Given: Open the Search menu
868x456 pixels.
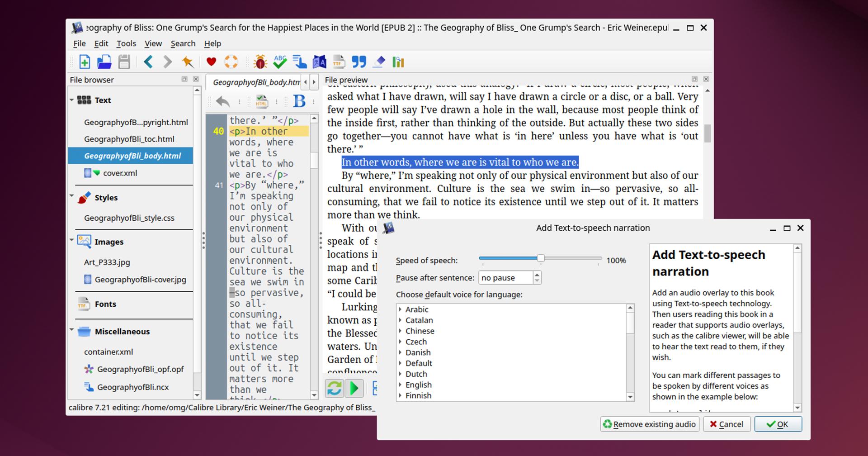Looking at the screenshot, I should [x=183, y=43].
